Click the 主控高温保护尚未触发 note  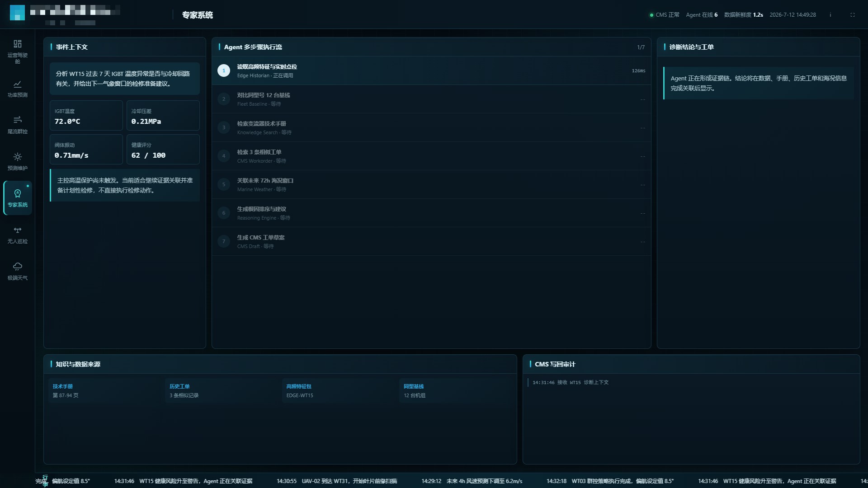pos(125,185)
